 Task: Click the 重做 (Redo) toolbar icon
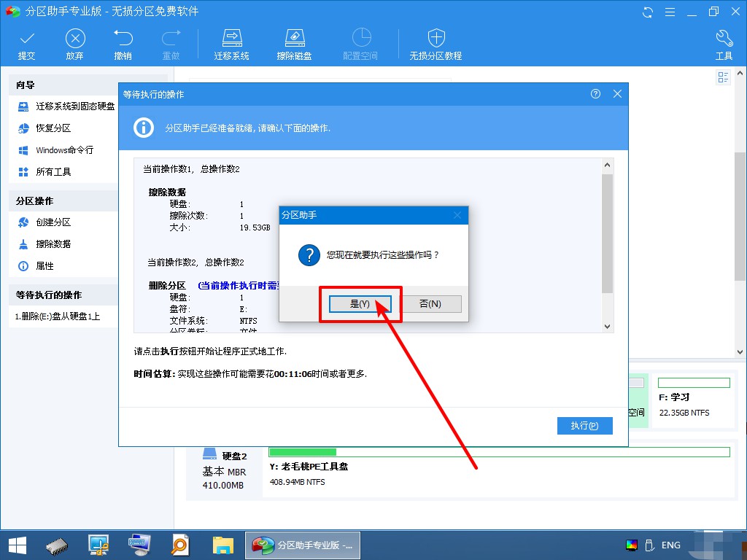(x=171, y=45)
